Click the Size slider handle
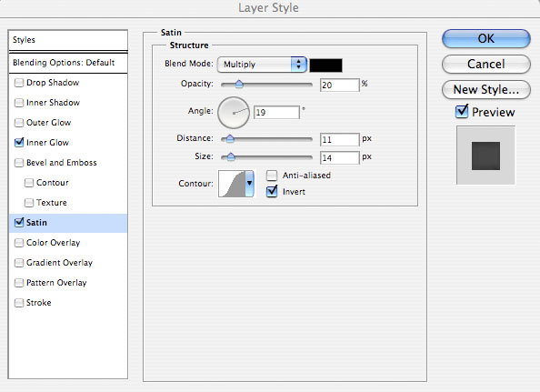Viewport: 540px width, 392px height. coord(231,156)
